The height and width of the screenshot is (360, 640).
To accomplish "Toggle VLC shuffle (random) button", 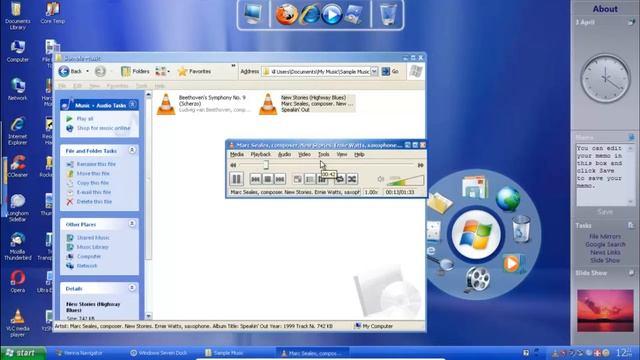I will [x=352, y=179].
